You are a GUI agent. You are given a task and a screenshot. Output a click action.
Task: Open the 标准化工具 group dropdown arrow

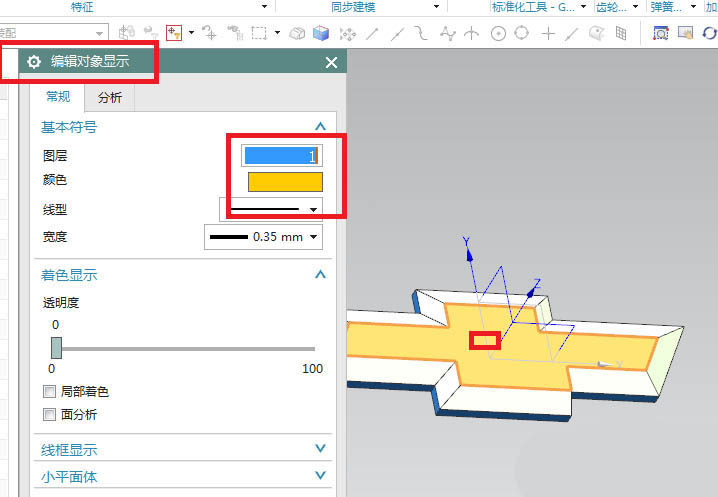click(x=583, y=6)
